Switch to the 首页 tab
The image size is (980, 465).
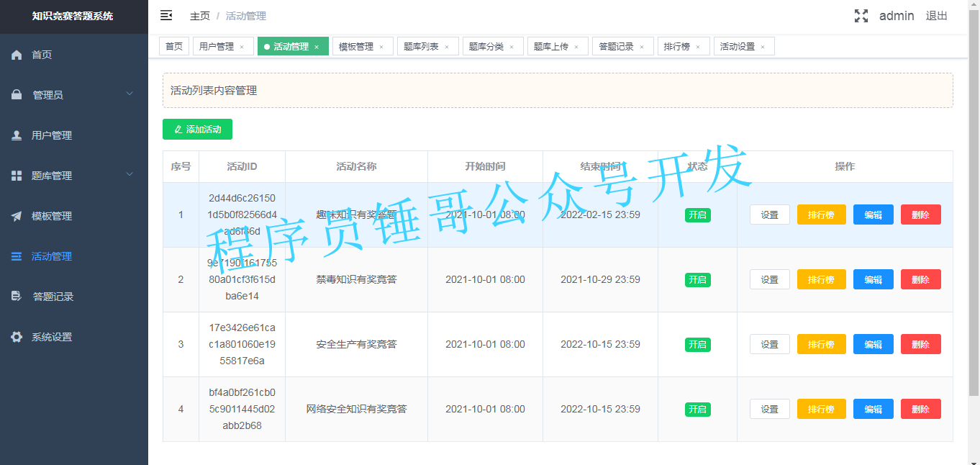[174, 46]
